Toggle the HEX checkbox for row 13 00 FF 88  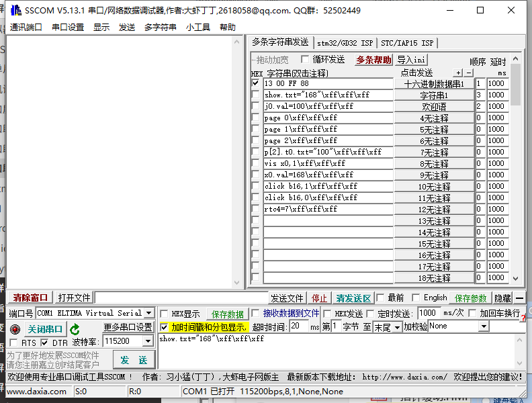(255, 83)
